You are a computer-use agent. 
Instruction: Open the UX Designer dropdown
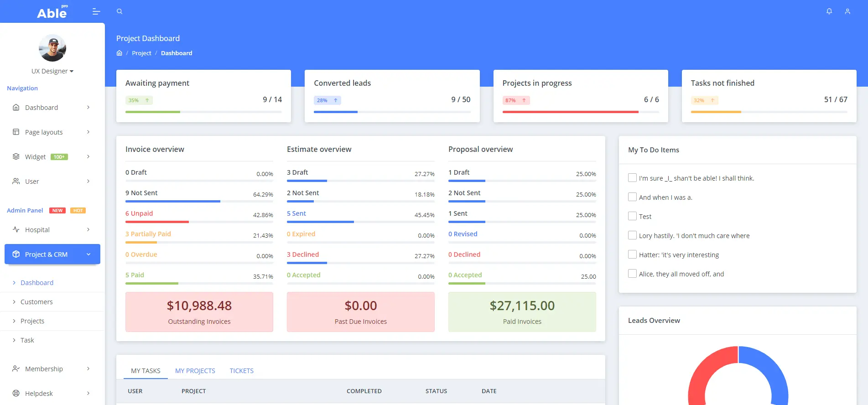52,71
